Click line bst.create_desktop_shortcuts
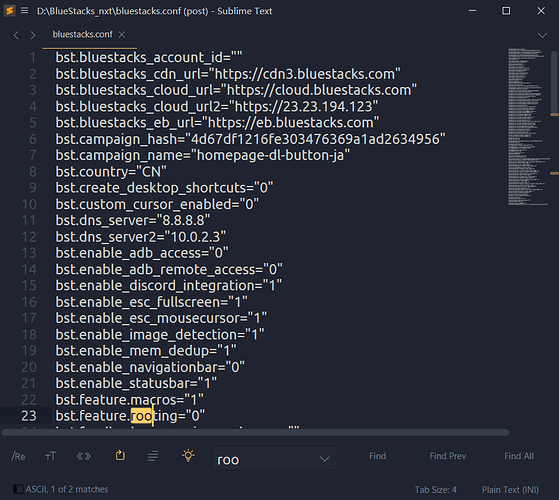The width and height of the screenshot is (559, 500). [164, 187]
